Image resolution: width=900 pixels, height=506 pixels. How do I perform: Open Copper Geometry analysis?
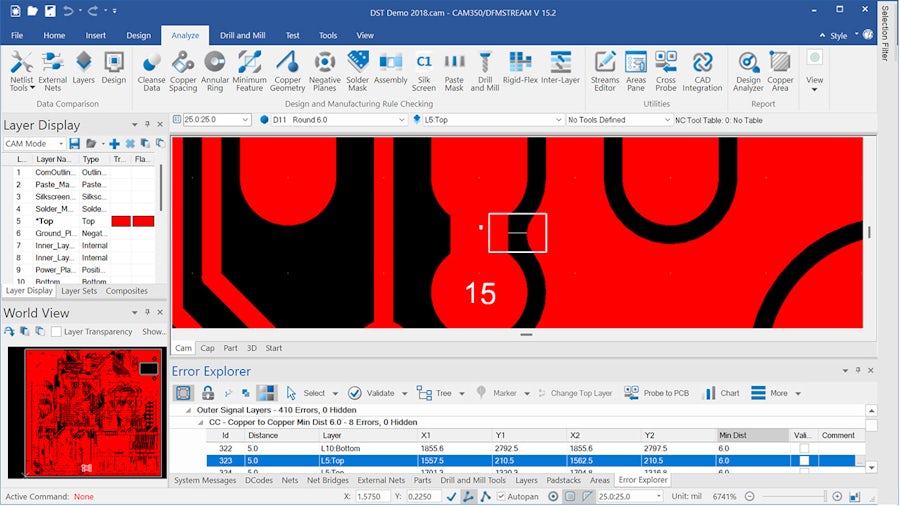point(287,71)
